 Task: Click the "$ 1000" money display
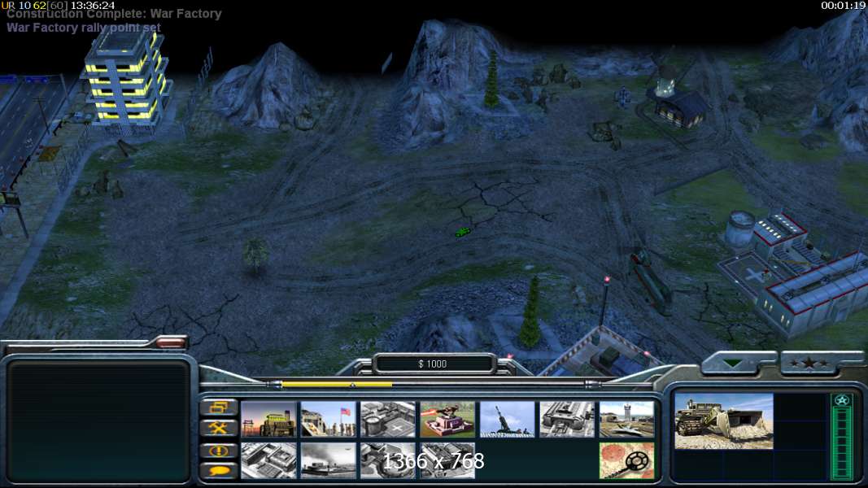point(433,364)
